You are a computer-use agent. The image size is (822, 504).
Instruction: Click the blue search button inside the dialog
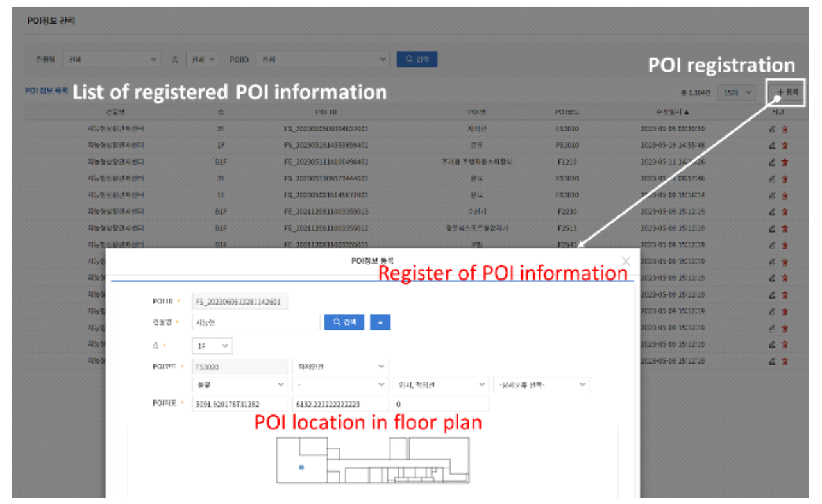344,323
